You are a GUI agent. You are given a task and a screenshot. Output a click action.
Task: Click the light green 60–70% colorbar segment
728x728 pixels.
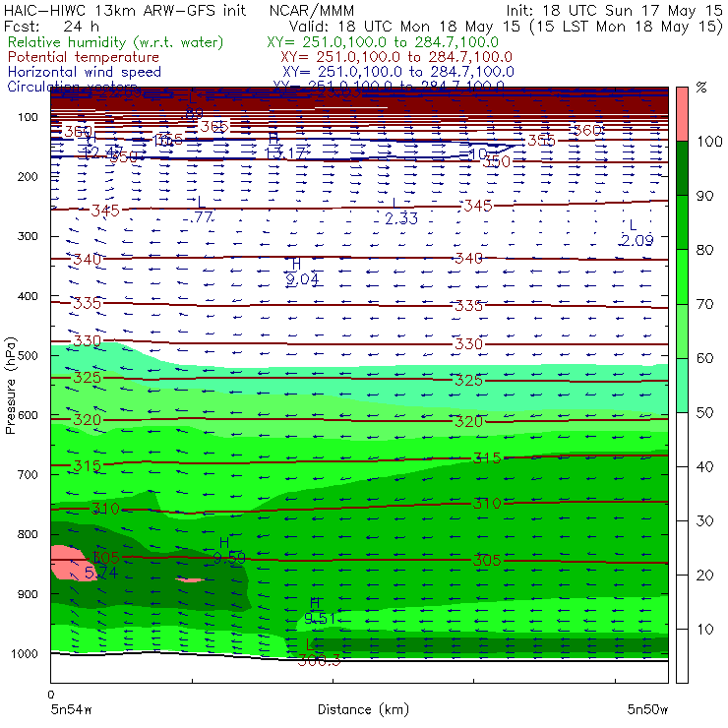[682, 331]
